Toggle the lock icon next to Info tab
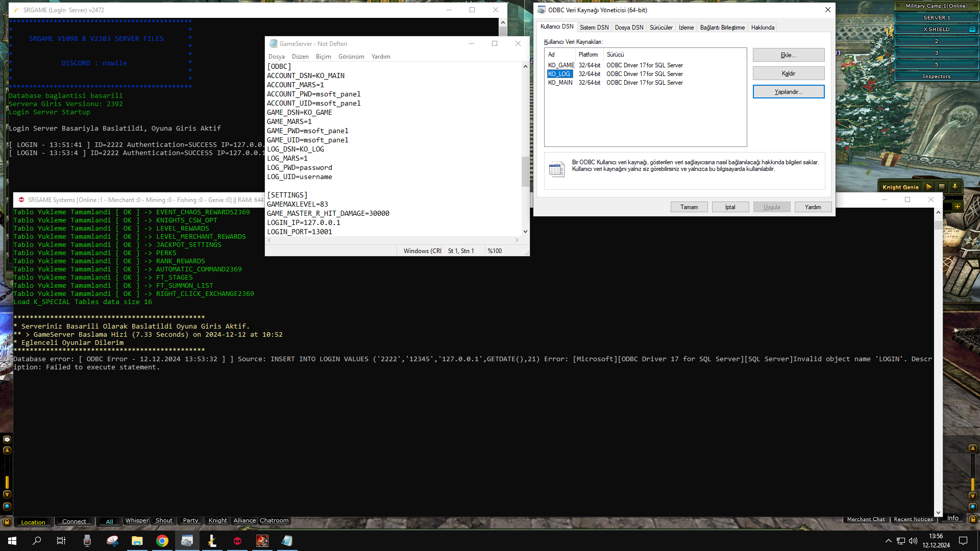The height and width of the screenshot is (551, 980). pos(973,519)
